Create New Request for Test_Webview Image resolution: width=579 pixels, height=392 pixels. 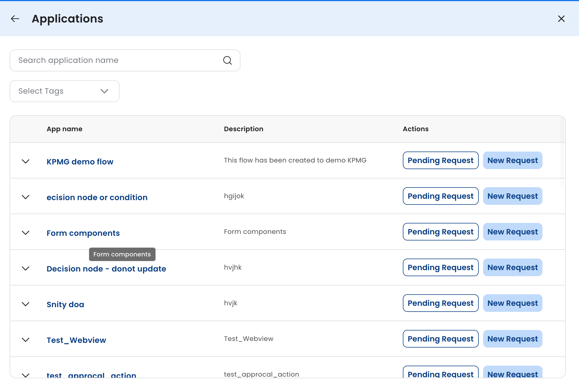tap(512, 339)
